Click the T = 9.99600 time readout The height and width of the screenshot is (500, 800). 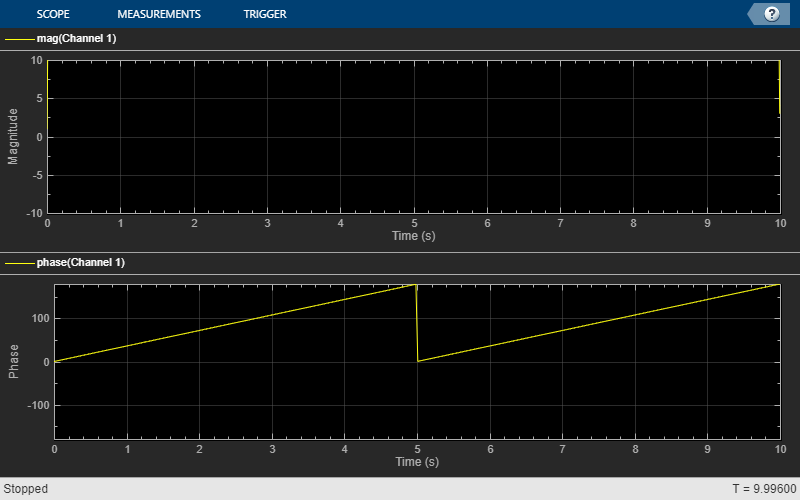point(764,489)
